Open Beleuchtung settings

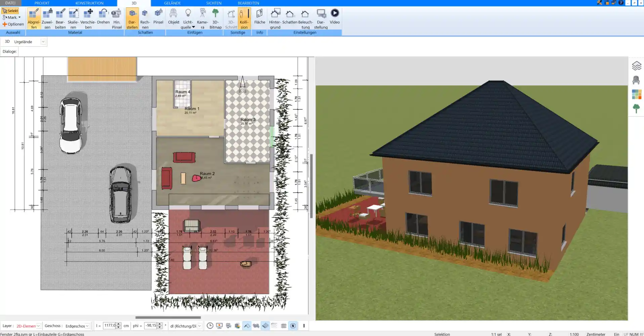click(x=305, y=19)
